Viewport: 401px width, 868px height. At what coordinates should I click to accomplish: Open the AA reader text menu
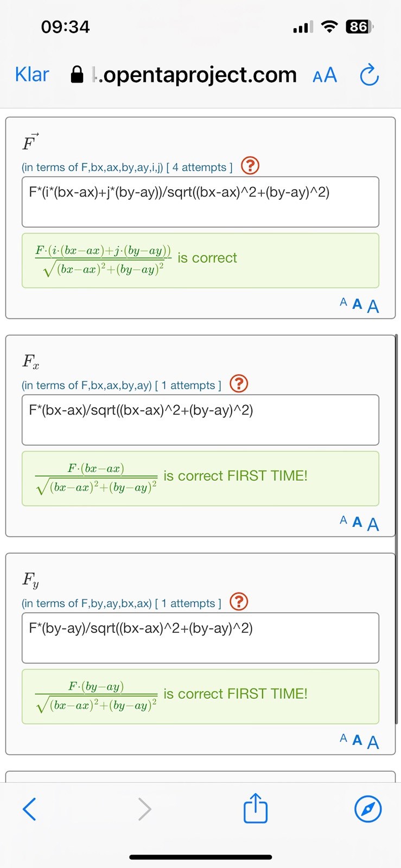coord(325,75)
